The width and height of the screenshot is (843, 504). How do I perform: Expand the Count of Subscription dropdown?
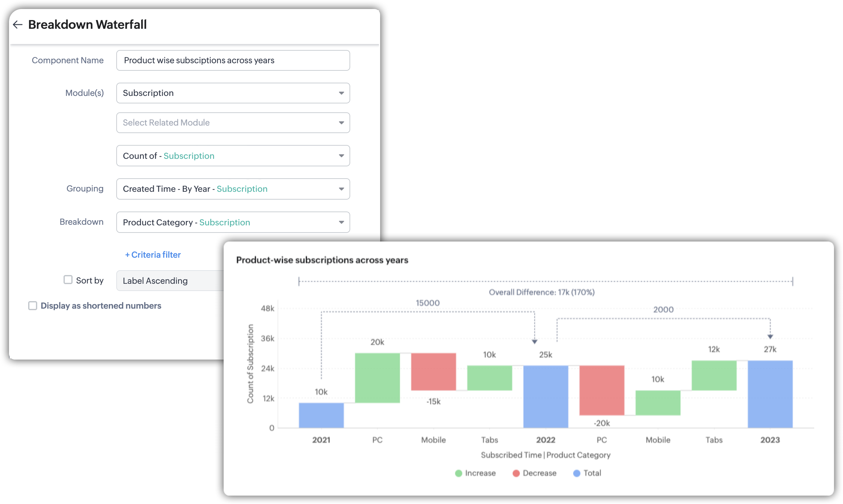233,156
